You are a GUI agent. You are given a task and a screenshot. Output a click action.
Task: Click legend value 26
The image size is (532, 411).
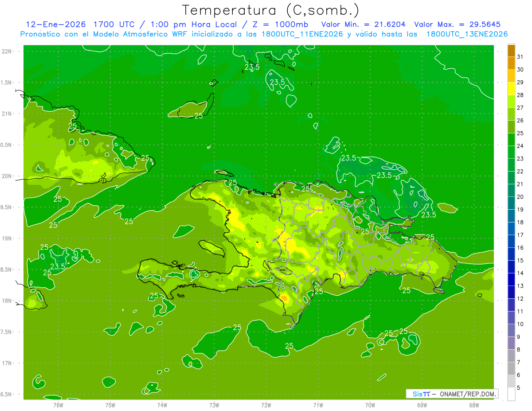pos(521,120)
